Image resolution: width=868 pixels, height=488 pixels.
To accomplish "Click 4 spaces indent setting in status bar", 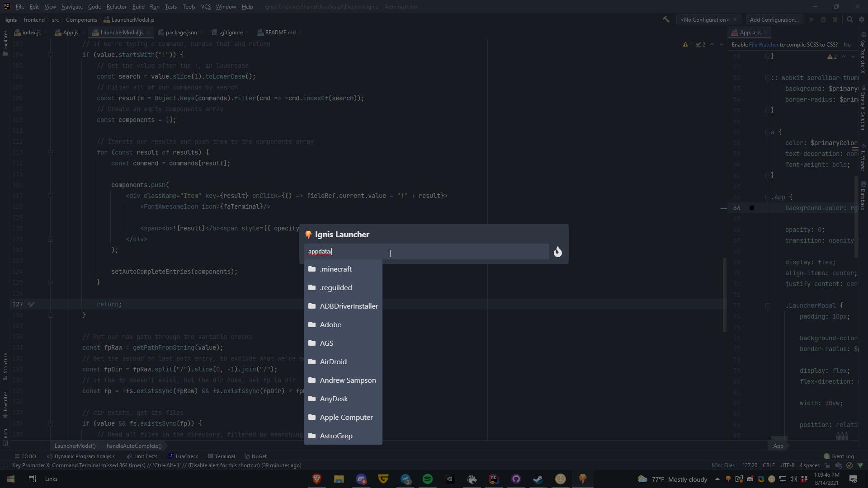I will click(809, 465).
